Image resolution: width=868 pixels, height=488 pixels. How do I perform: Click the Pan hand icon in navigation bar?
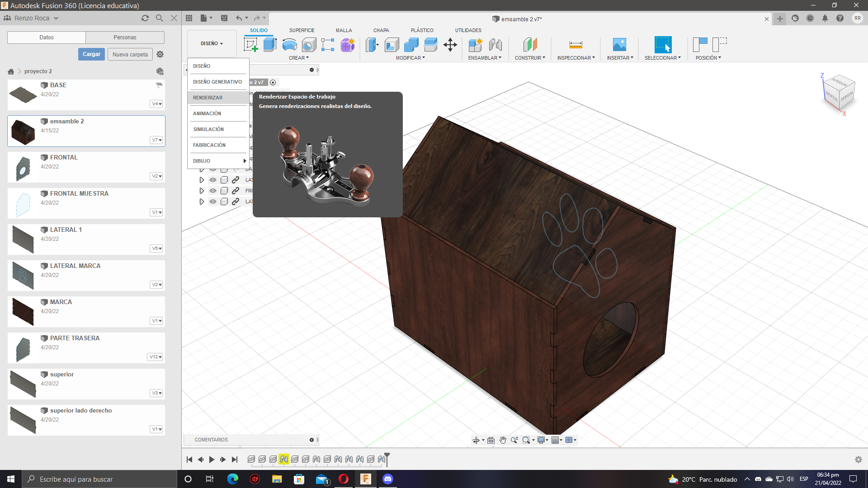coord(503,440)
